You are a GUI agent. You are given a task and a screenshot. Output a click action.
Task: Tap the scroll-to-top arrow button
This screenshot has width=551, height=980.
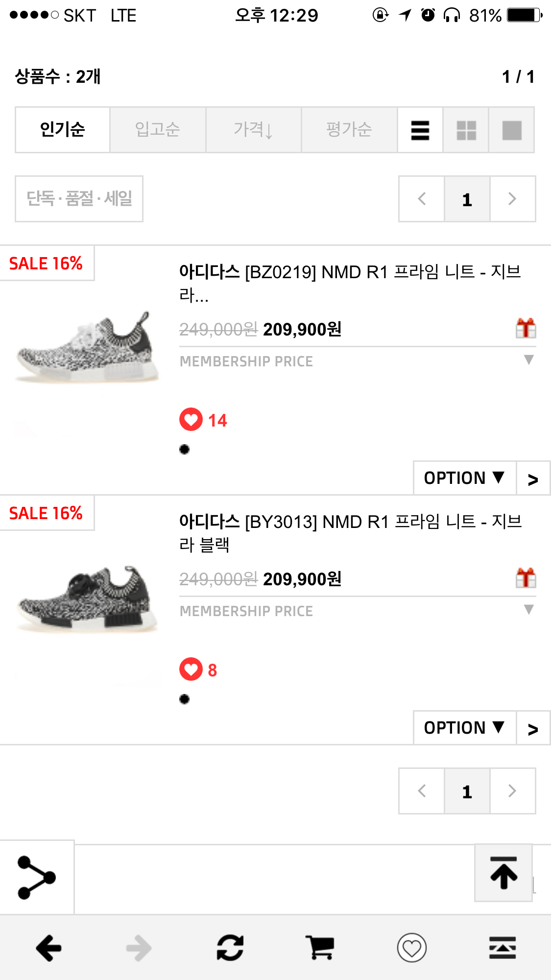tap(503, 873)
